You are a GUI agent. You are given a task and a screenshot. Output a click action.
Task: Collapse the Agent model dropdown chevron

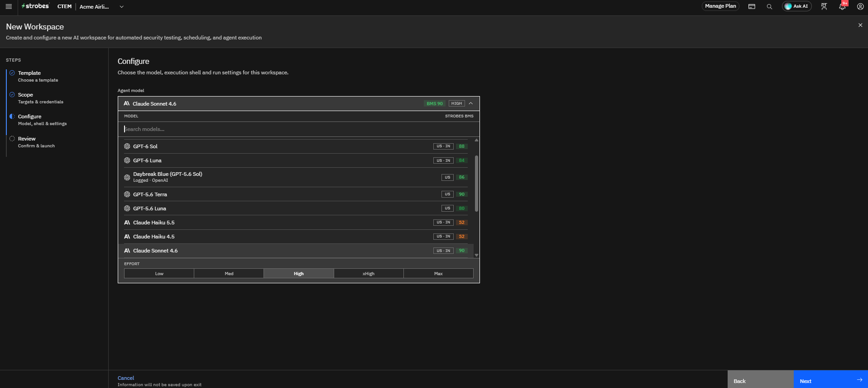[x=471, y=103]
